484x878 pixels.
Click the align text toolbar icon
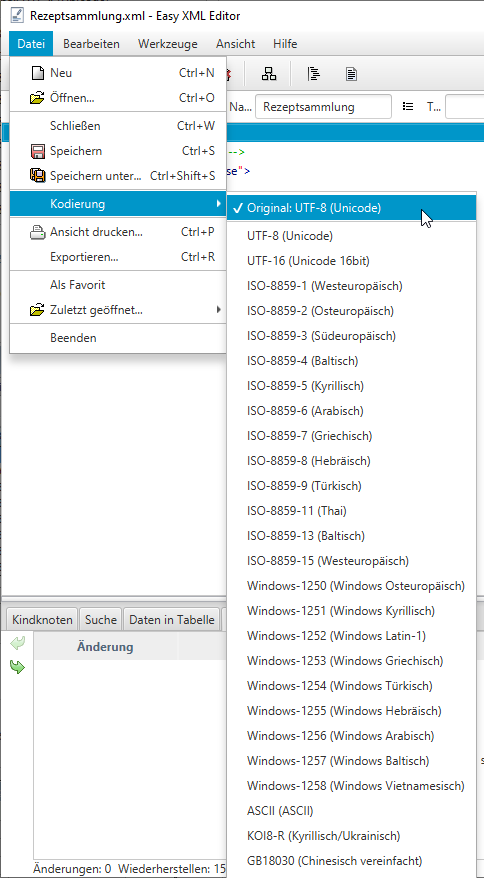click(x=314, y=73)
